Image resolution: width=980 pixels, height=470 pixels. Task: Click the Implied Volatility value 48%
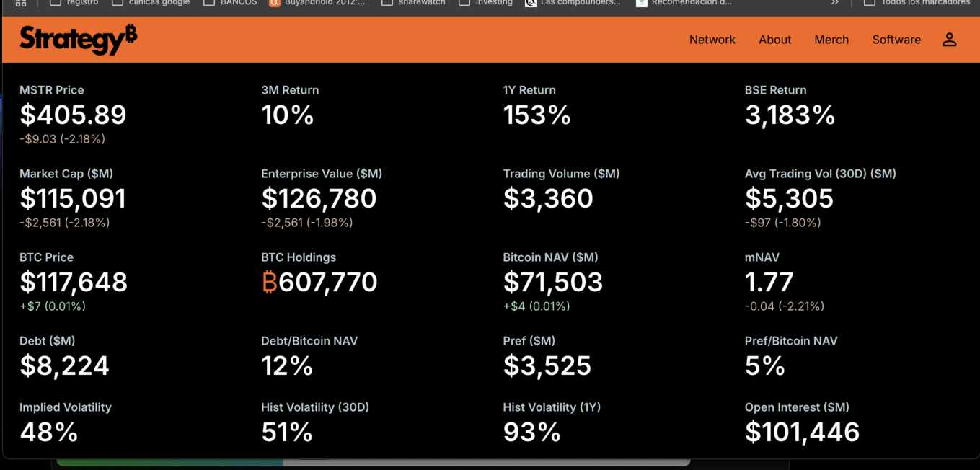click(x=48, y=432)
